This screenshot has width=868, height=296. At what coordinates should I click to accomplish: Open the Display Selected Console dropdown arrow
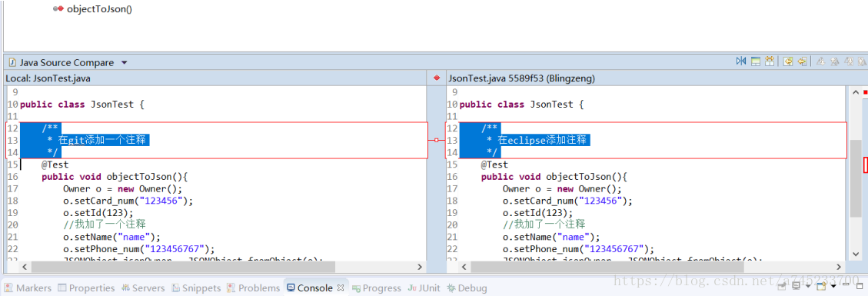point(808,286)
